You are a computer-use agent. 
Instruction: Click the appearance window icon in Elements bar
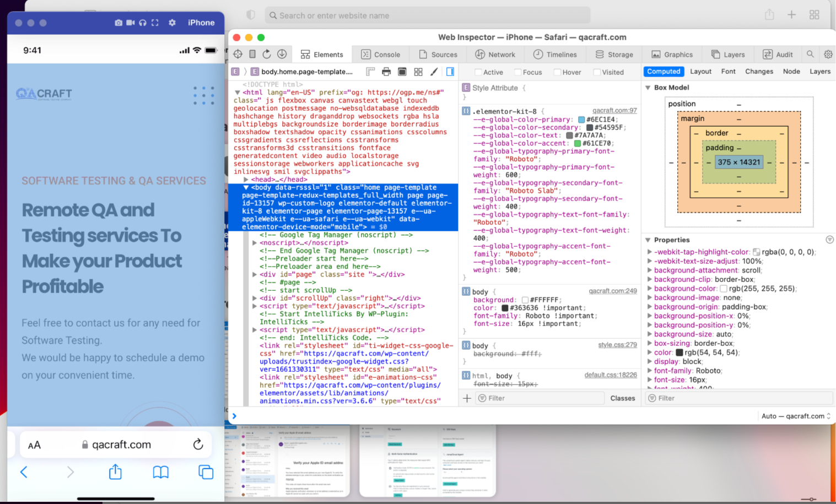(x=402, y=72)
